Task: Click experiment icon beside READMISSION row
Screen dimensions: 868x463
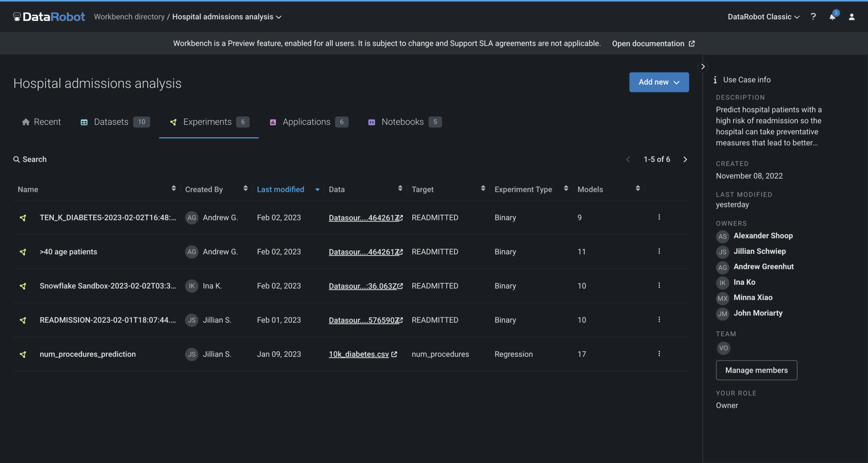Action: point(23,320)
